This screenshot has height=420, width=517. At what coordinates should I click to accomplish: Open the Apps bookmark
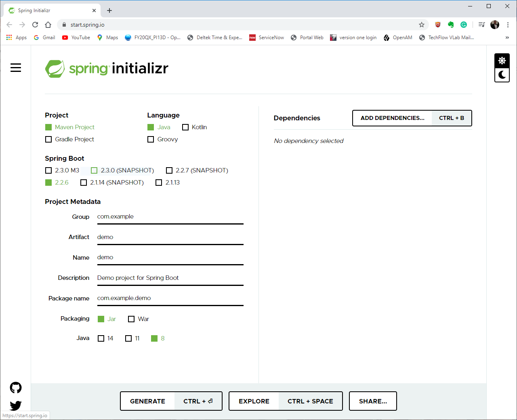pos(16,38)
